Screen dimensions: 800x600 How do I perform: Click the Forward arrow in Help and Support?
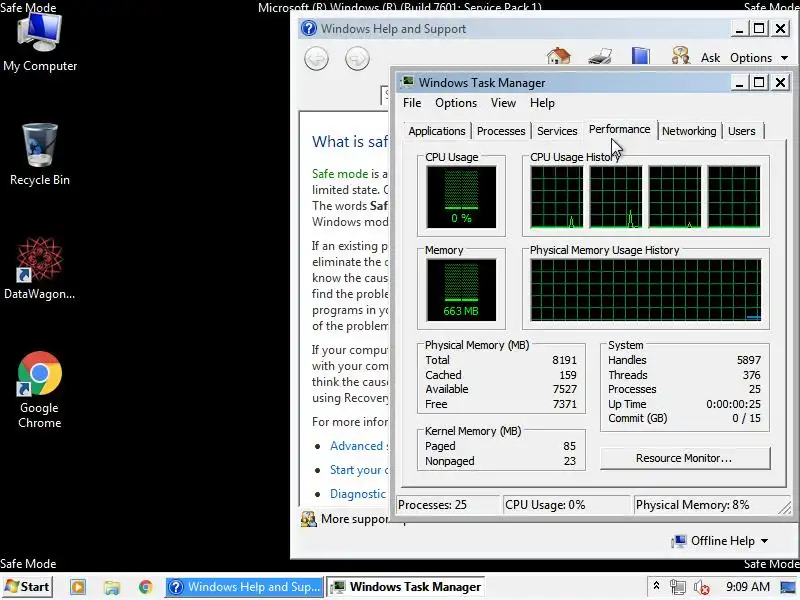357,58
